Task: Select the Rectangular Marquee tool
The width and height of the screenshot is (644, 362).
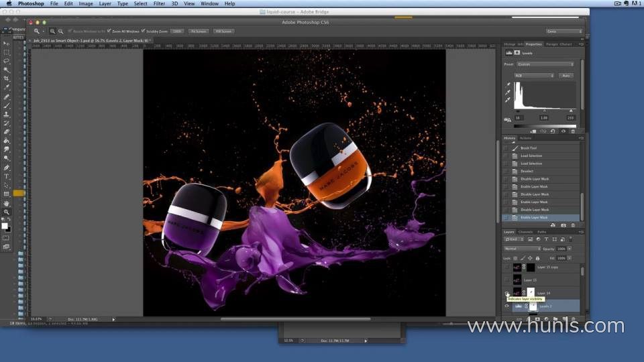Action: pyautogui.click(x=6, y=52)
